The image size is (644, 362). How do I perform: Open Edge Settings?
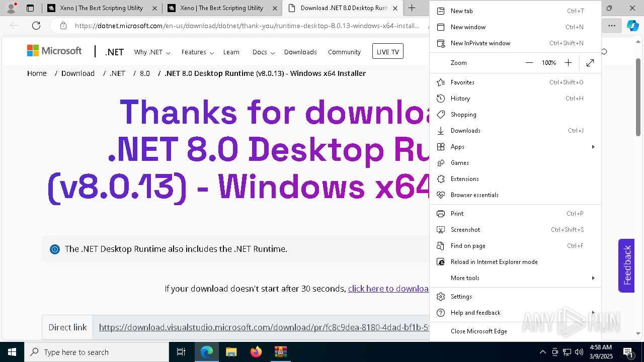[515, 297]
